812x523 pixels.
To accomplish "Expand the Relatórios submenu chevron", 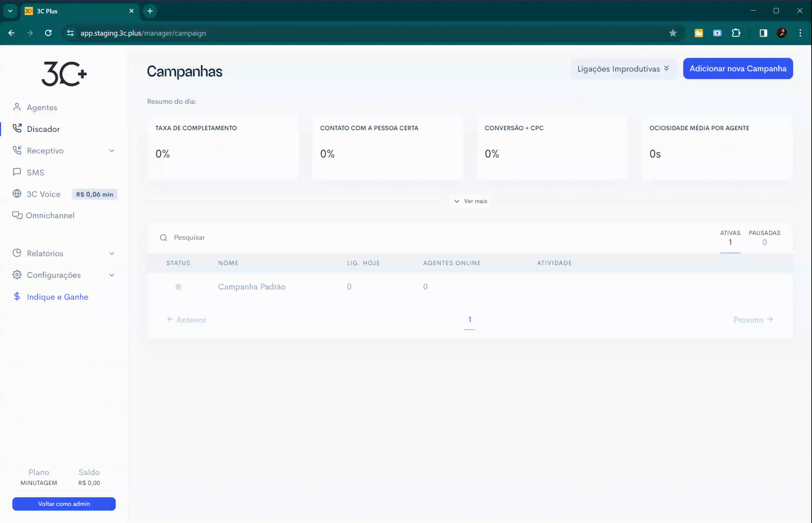I will pyautogui.click(x=112, y=253).
